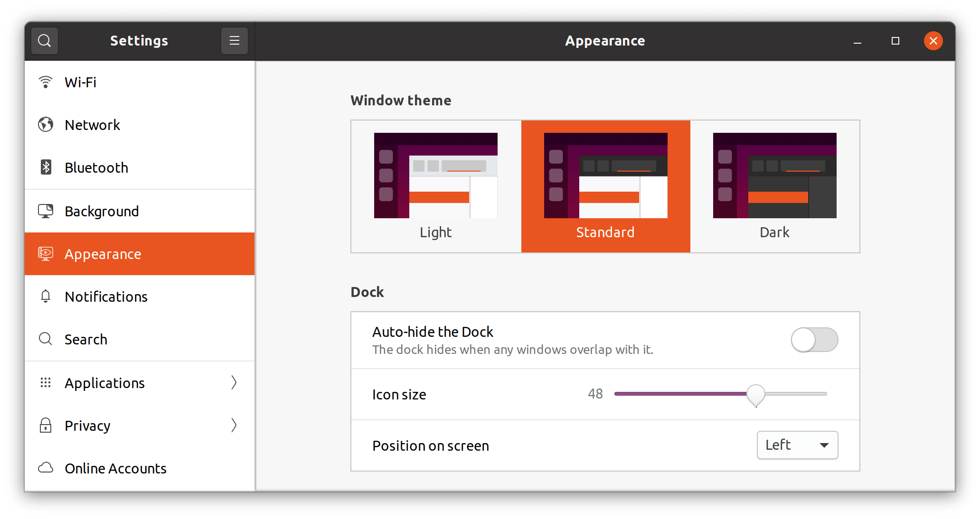Select Appearance in the sidebar
Image resolution: width=980 pixels, height=519 pixels.
(x=139, y=253)
